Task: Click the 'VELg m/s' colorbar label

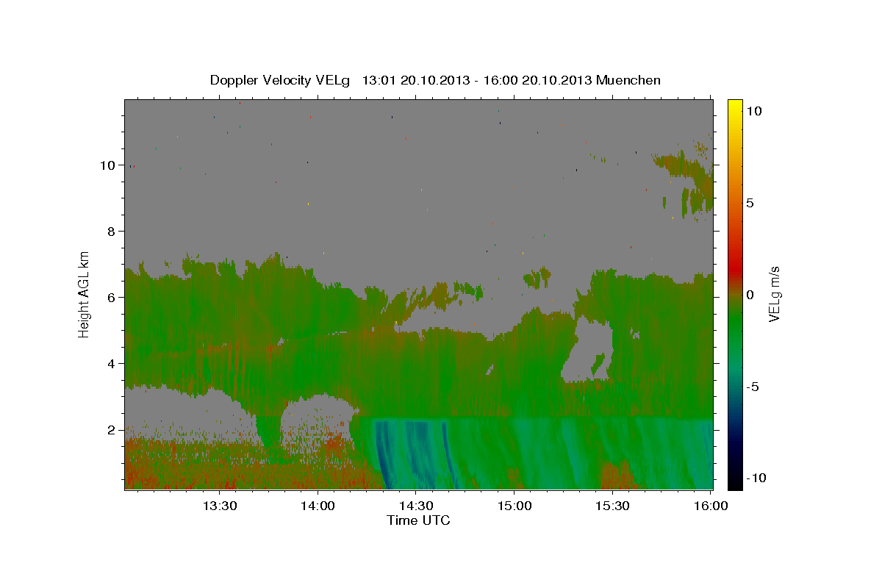Action: click(774, 294)
